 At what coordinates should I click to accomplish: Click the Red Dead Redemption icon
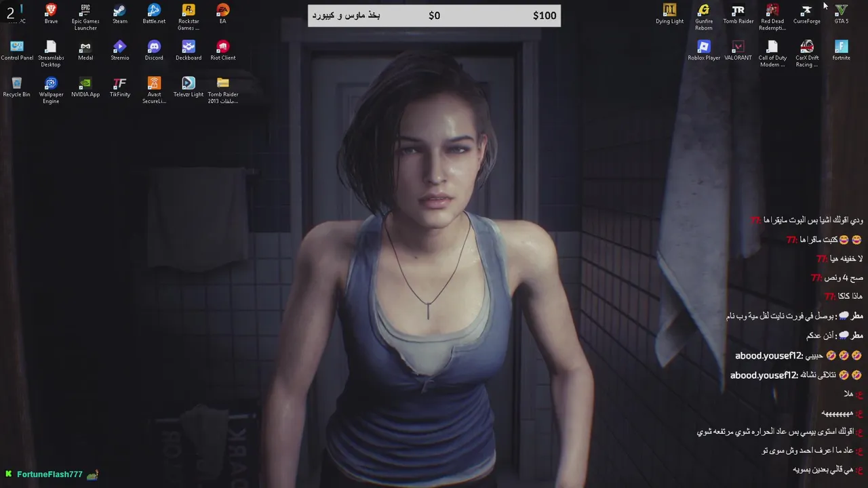click(772, 17)
